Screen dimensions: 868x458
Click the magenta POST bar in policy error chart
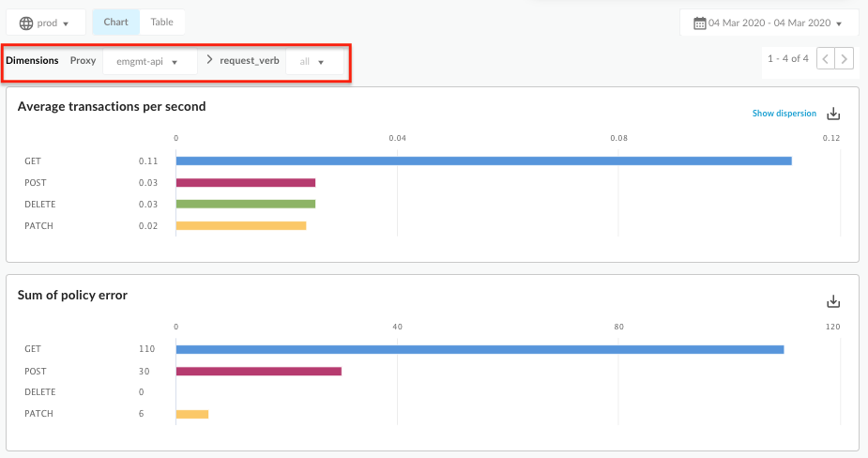(x=258, y=371)
